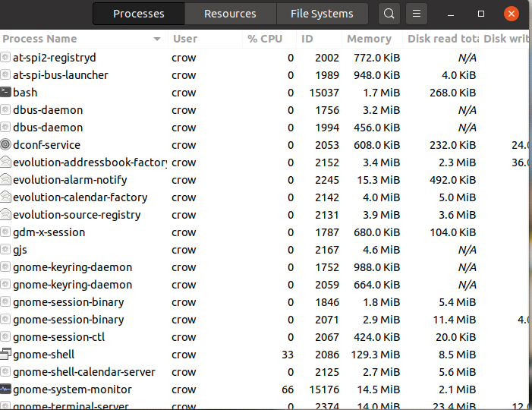Click the 772.0 KiB memory value
This screenshot has height=410, width=532.
[377, 58]
